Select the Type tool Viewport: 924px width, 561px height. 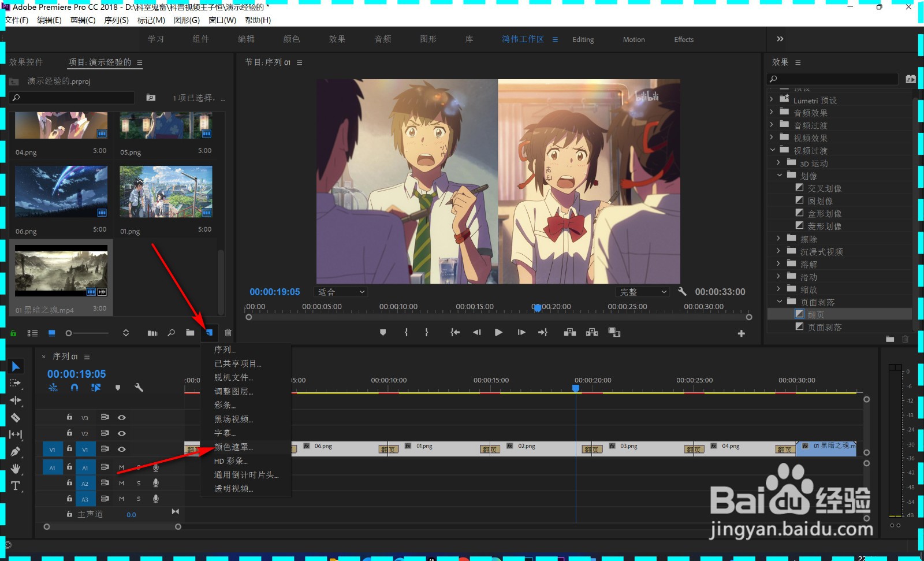pyautogui.click(x=16, y=485)
